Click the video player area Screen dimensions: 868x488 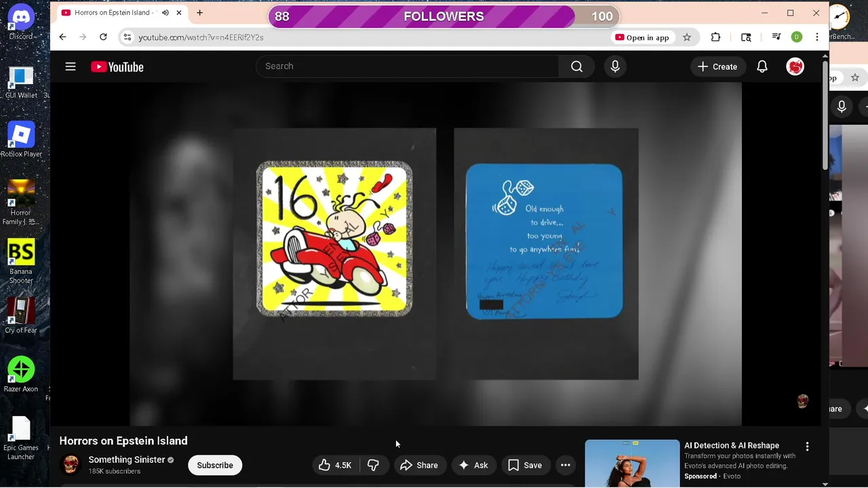pos(436,254)
